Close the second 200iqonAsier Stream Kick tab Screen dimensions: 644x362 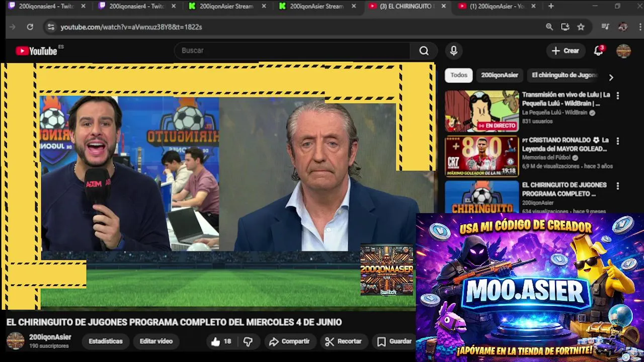tap(354, 6)
